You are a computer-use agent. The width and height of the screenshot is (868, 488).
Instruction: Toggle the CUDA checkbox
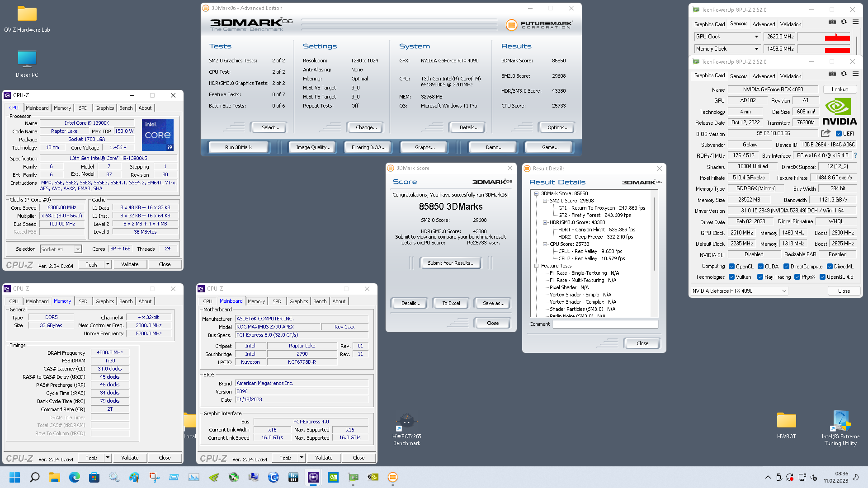tap(760, 267)
